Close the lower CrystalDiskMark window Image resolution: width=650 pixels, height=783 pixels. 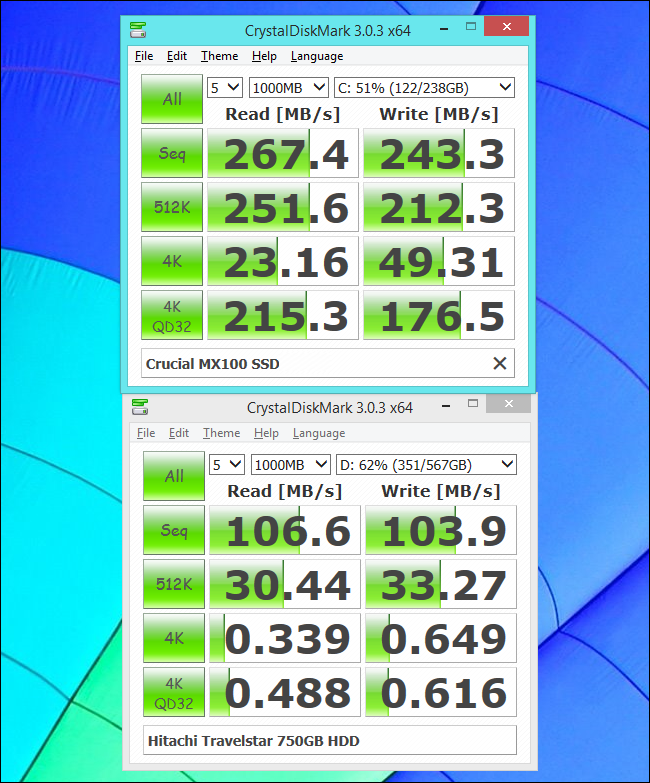click(508, 403)
